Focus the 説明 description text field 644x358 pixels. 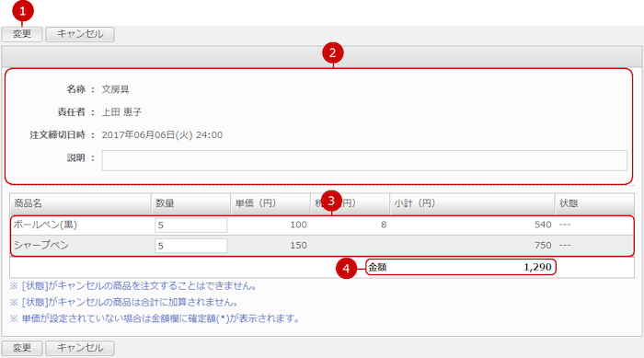(x=364, y=160)
